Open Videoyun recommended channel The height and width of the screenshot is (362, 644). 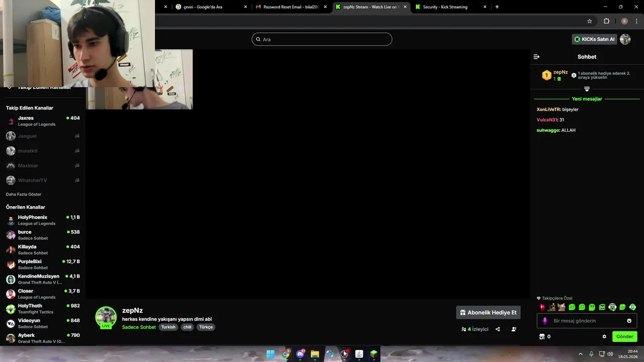(x=43, y=323)
